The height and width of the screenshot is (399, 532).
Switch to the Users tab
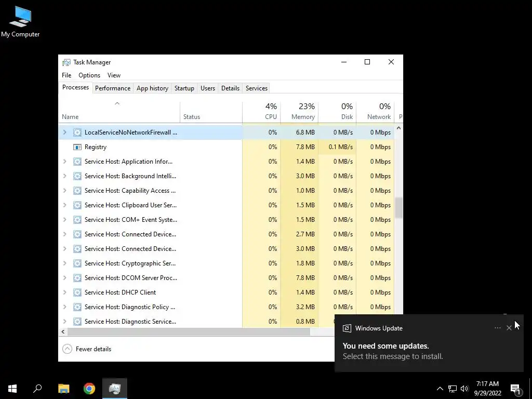pos(208,88)
